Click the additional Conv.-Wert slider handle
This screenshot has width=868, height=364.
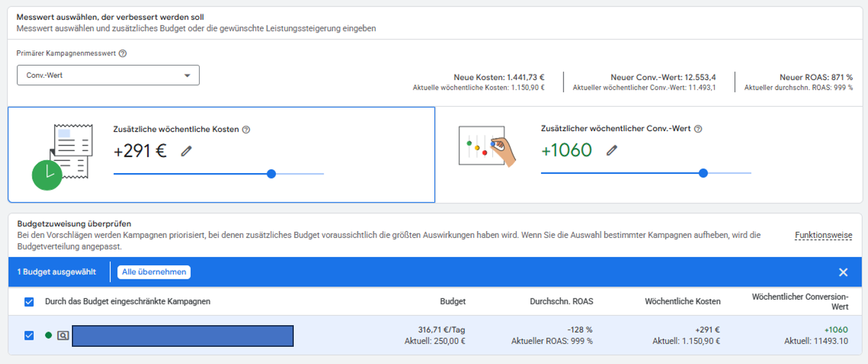click(x=703, y=173)
